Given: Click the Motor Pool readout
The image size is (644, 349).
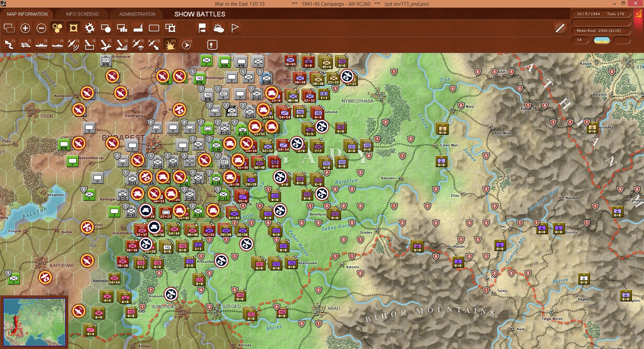Looking at the screenshot, I should [601, 31].
